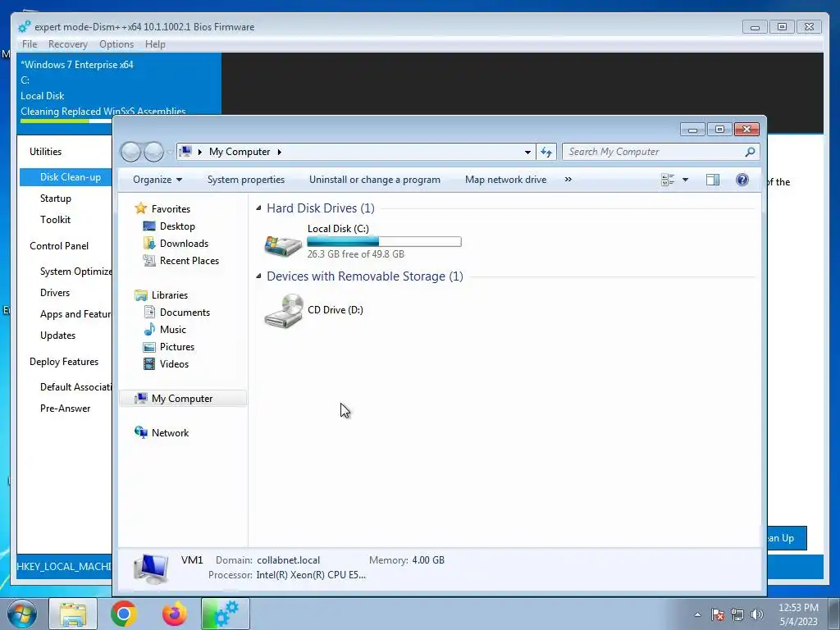The image size is (840, 630).
Task: Expand breadcrumb arrow before My Computer
Action: coord(200,152)
